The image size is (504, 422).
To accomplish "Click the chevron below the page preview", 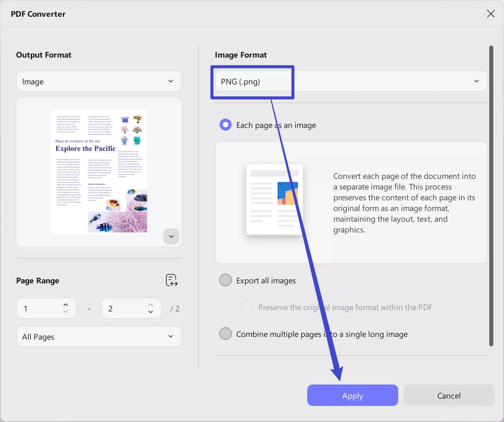I will [171, 236].
